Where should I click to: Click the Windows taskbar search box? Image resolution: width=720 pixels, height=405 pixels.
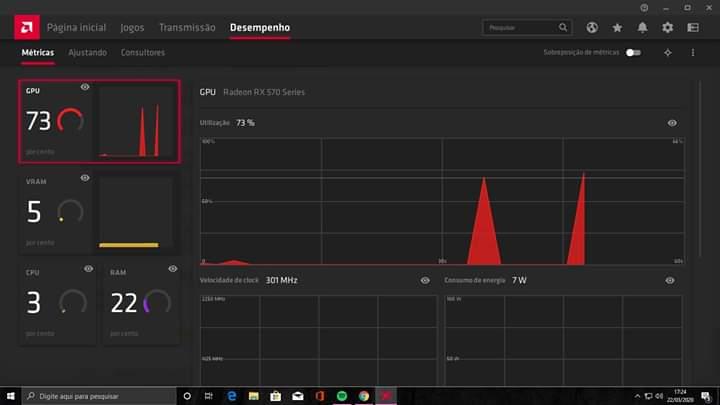99,396
